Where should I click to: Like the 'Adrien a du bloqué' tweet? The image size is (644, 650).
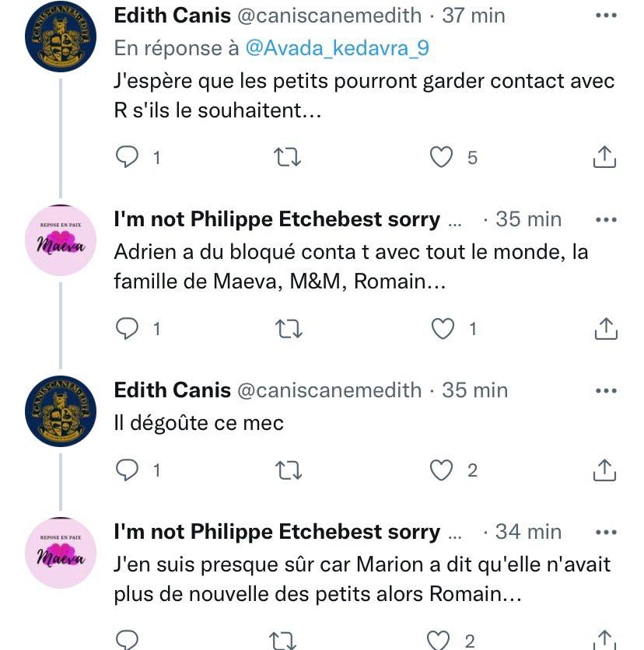443,330
